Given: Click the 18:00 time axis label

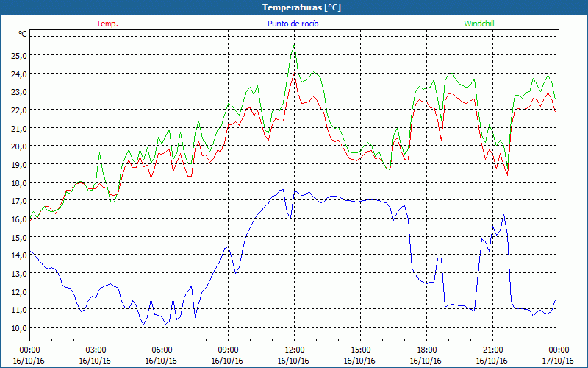Looking at the screenshot, I should 427,350.
